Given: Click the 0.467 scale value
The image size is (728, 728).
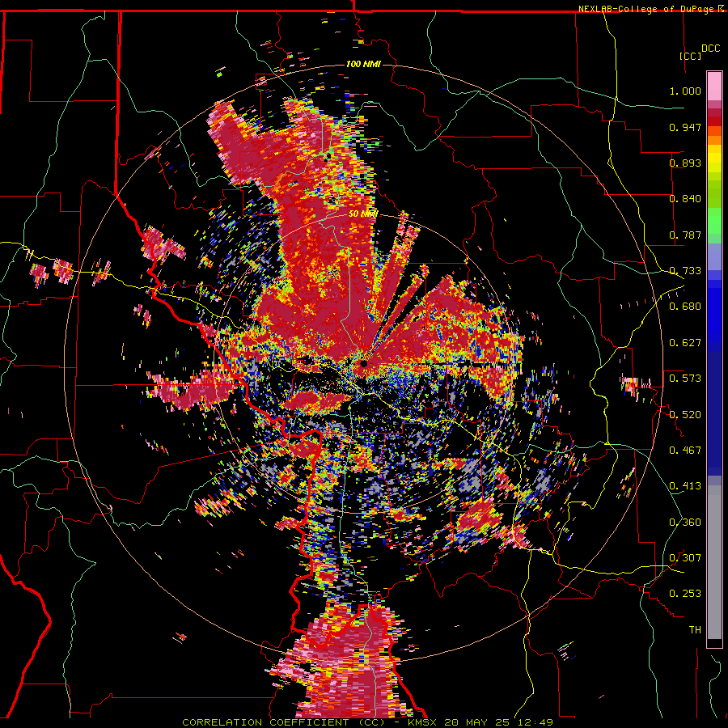Looking at the screenshot, I should [685, 451].
